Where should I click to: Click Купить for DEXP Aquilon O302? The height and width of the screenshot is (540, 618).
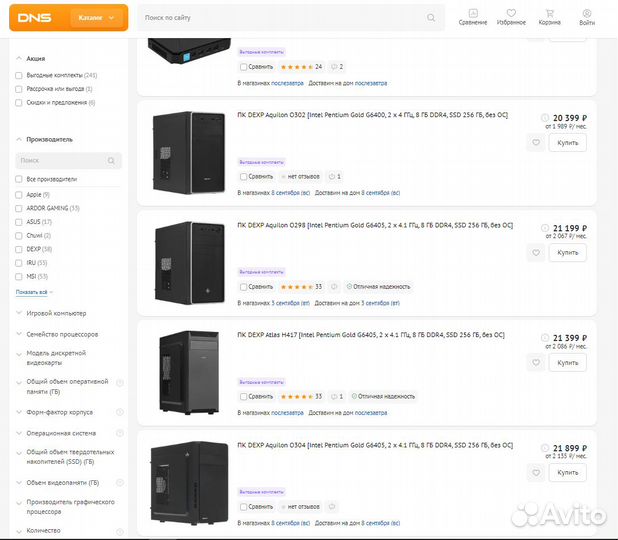(568, 143)
